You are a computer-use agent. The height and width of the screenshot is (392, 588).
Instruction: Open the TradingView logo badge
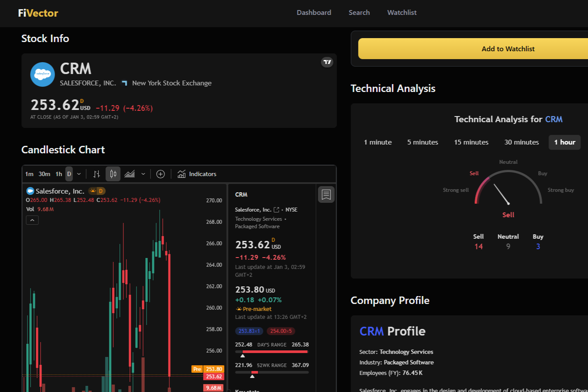tap(327, 62)
